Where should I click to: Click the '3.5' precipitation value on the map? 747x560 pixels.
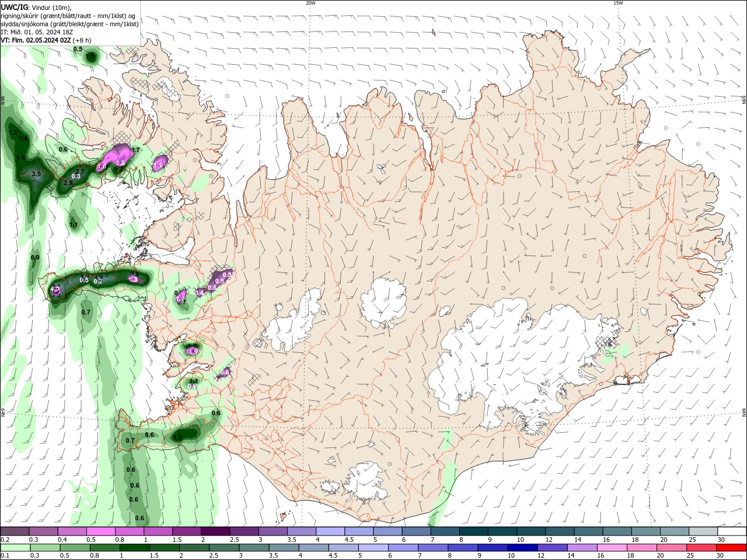(x=36, y=174)
